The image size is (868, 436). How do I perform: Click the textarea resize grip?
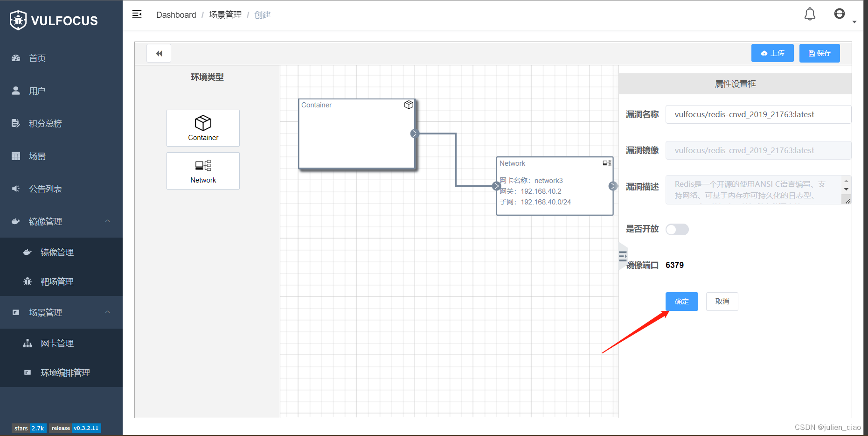click(847, 201)
